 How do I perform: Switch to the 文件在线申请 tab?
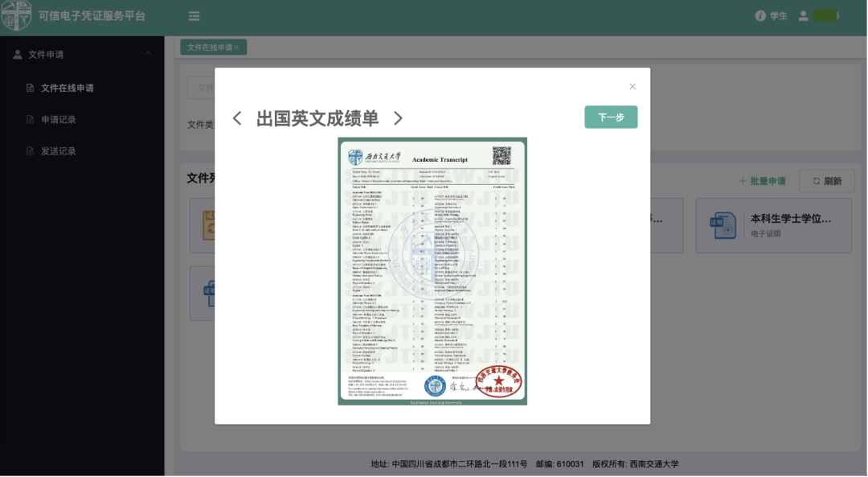[209, 47]
